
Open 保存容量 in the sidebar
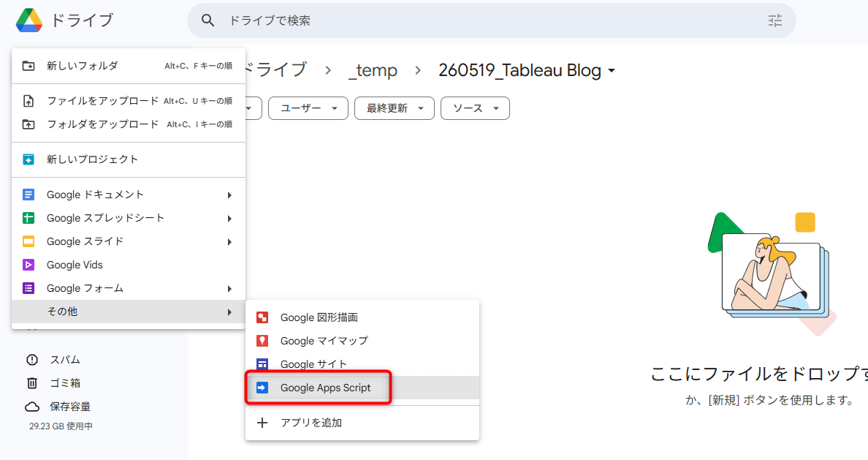69,407
